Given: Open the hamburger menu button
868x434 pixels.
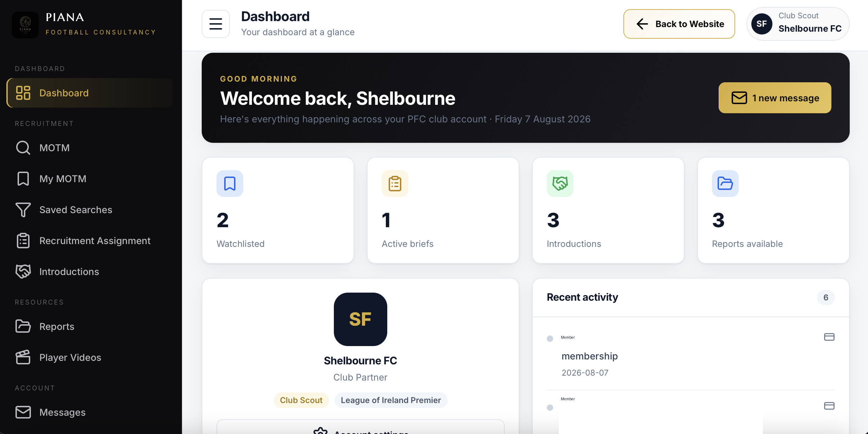Looking at the screenshot, I should (x=216, y=24).
